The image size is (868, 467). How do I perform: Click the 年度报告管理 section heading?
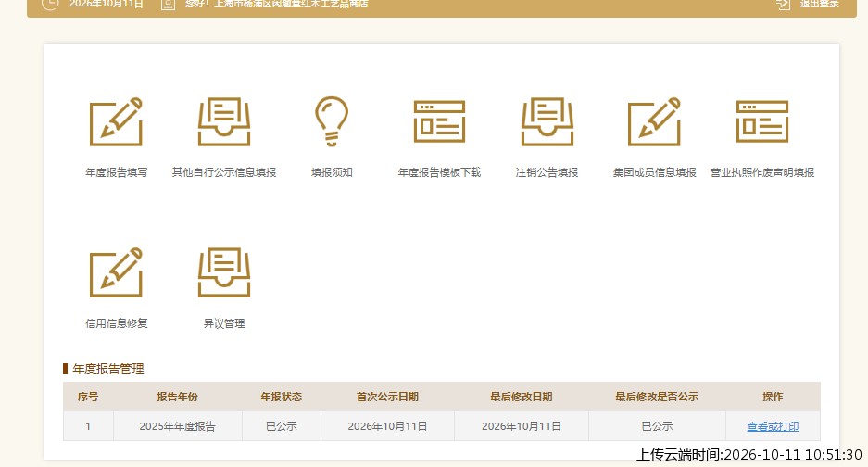tap(108, 369)
